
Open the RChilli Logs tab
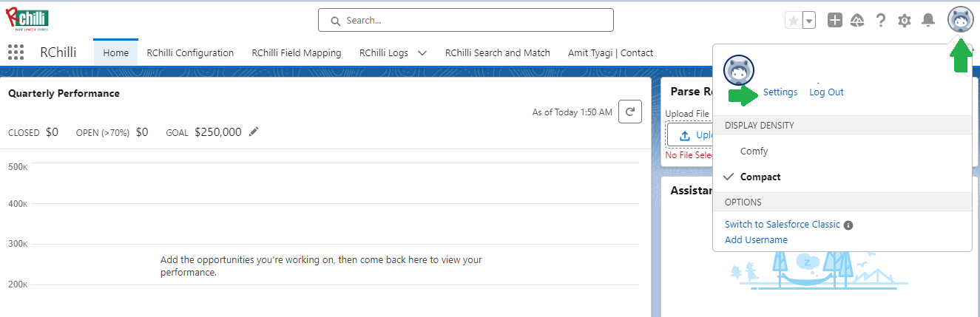[x=384, y=52]
